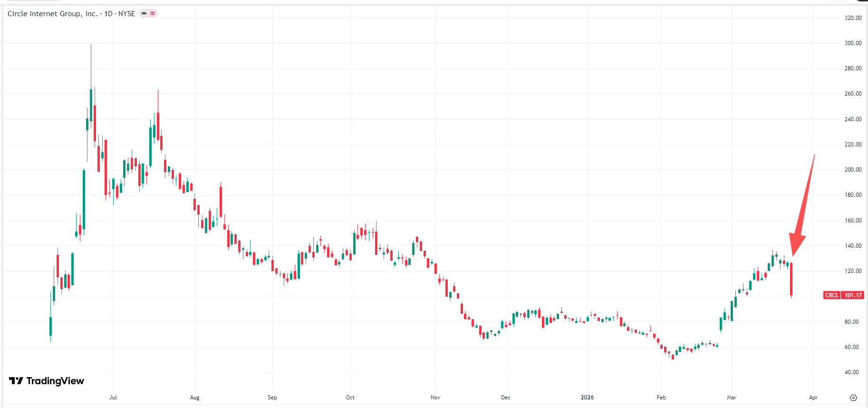Click the red CRCL ticker tag
This screenshot has width=868, height=408.
point(831,295)
